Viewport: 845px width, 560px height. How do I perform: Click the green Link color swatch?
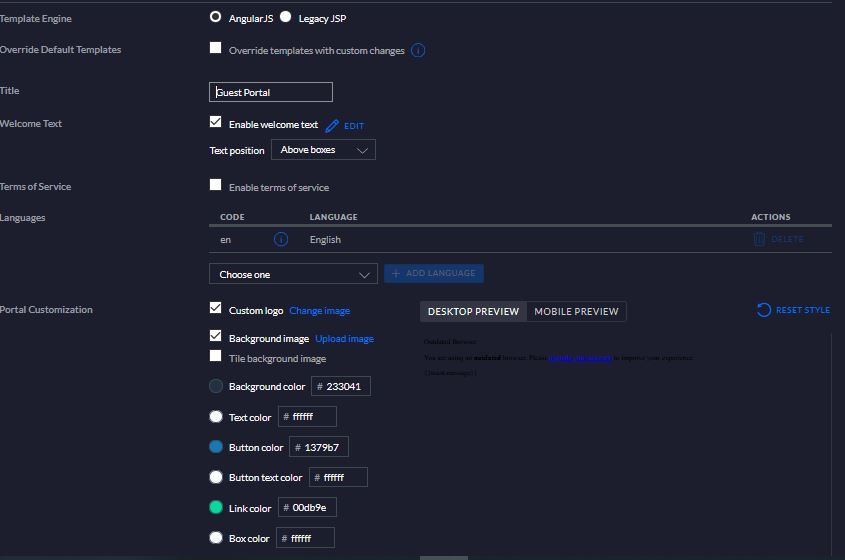216,507
